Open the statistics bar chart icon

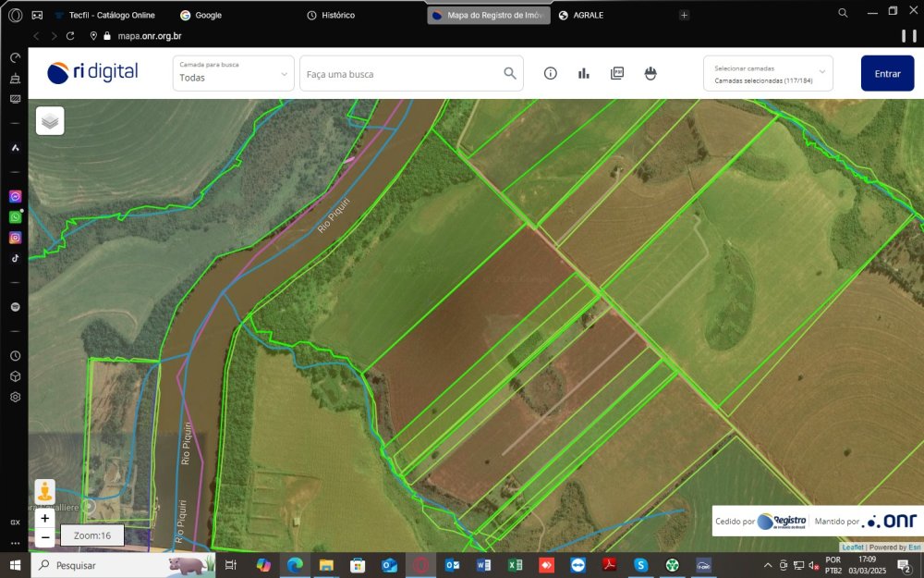584,74
